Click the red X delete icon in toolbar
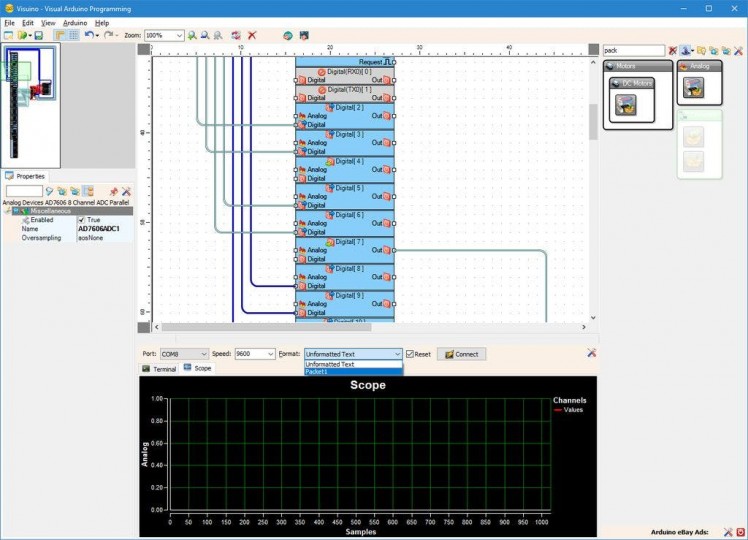The image size is (748, 540). [x=252, y=35]
